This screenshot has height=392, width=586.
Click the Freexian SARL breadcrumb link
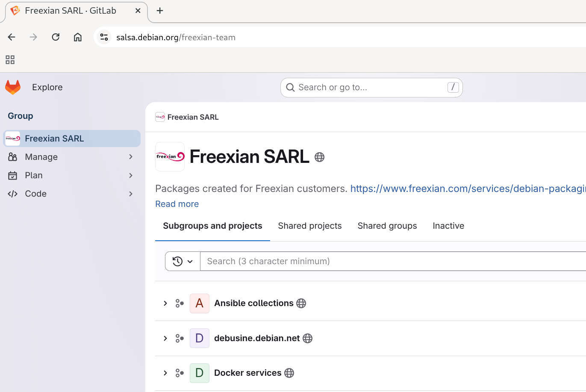point(193,117)
